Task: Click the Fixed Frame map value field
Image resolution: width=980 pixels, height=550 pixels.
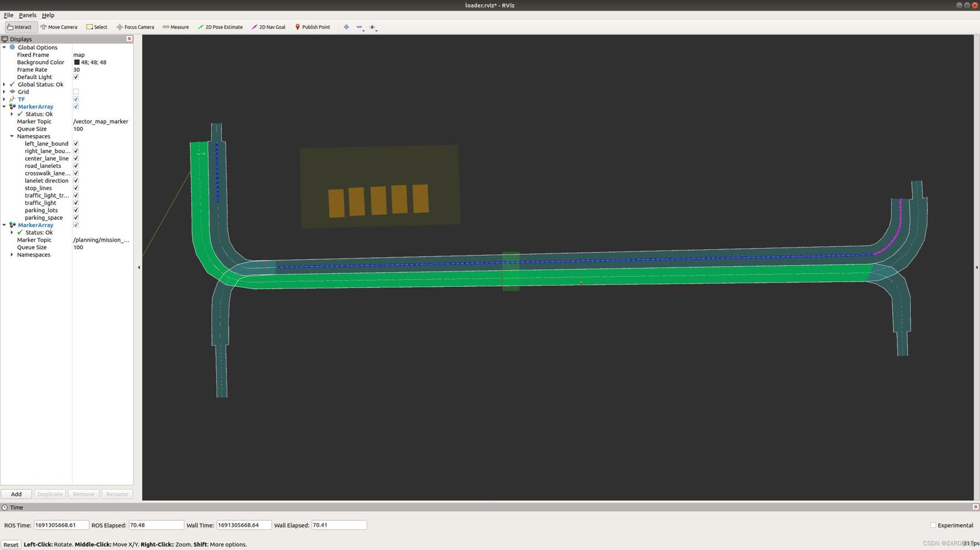Action: tap(99, 55)
